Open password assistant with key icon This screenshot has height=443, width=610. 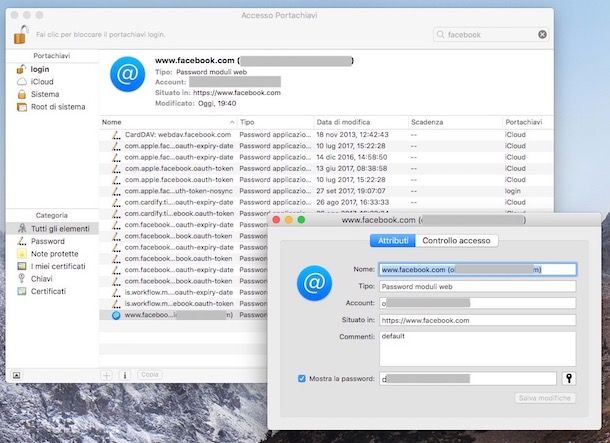(569, 378)
